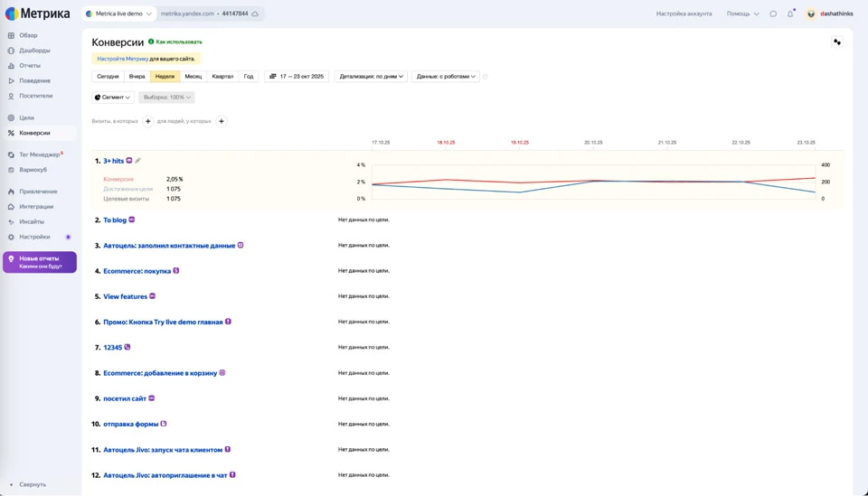Open the notifications bell icon
This screenshot has height=496, width=868.
[x=790, y=14]
